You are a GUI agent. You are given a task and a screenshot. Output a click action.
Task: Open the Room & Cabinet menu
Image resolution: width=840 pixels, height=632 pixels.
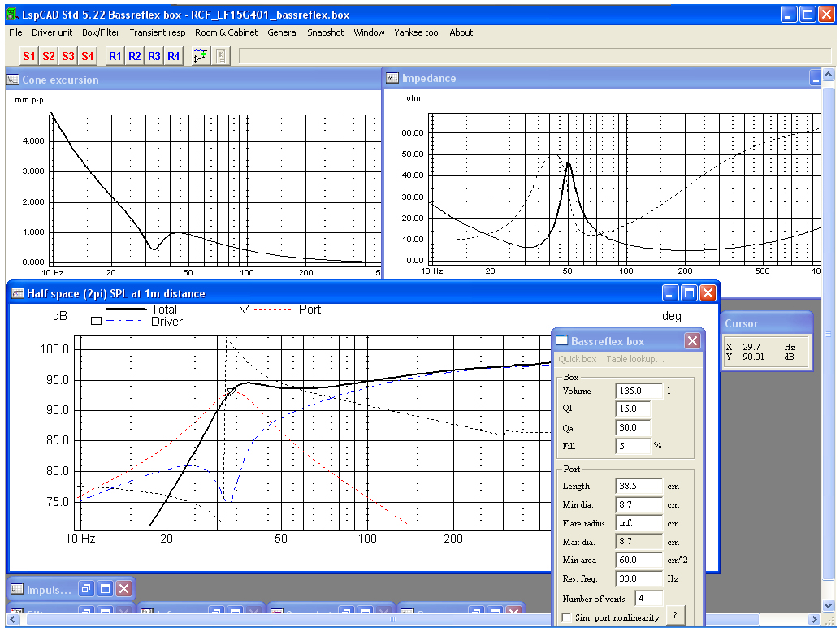coord(226,32)
